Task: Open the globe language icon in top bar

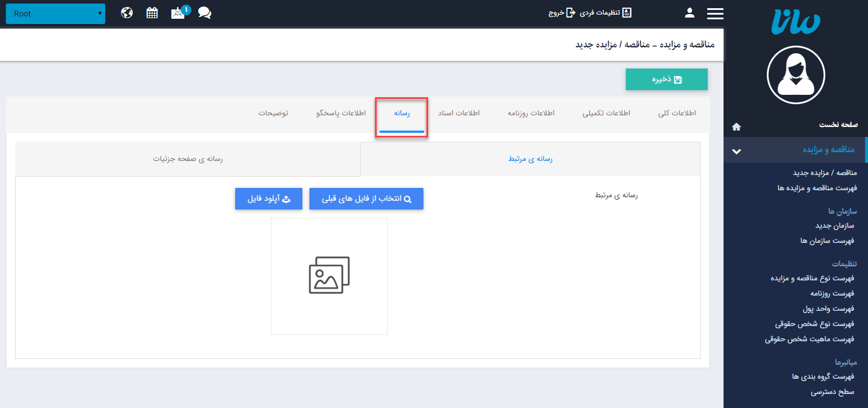Action: point(127,12)
